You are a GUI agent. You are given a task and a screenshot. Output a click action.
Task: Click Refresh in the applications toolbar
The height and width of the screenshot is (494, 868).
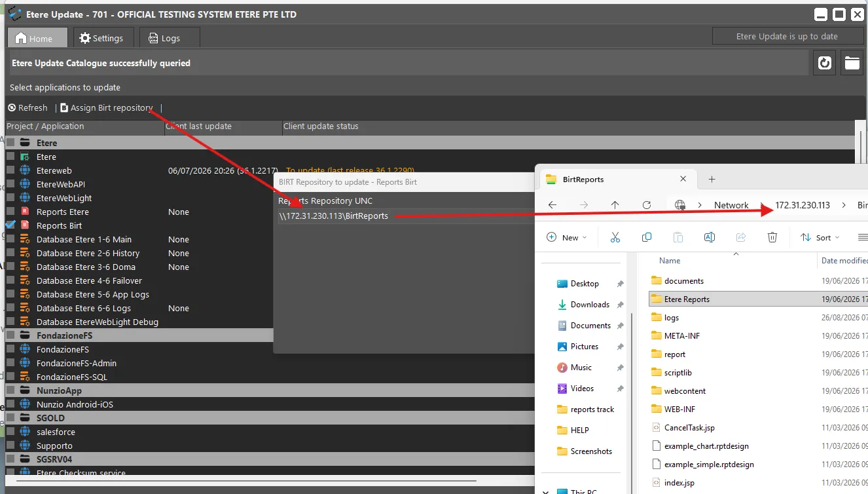[x=27, y=108]
